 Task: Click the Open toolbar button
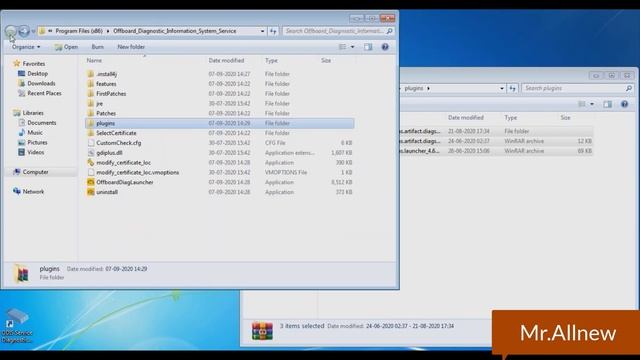pyautogui.click(x=67, y=47)
